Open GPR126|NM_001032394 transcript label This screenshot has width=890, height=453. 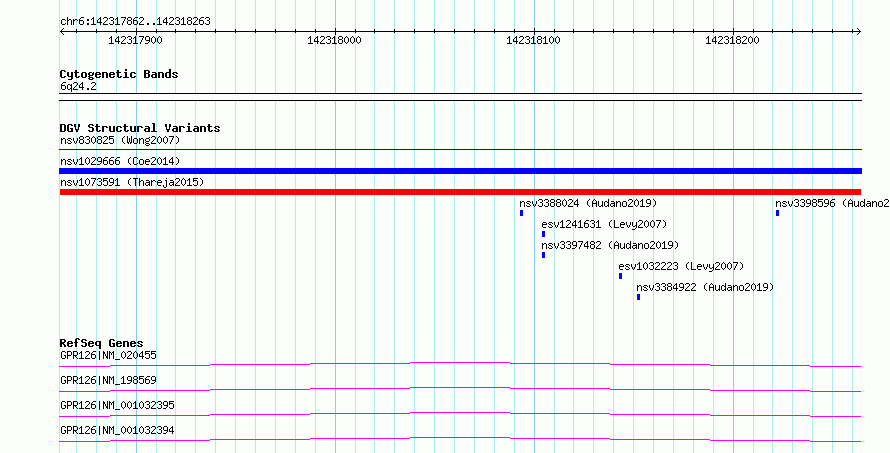pos(117,431)
